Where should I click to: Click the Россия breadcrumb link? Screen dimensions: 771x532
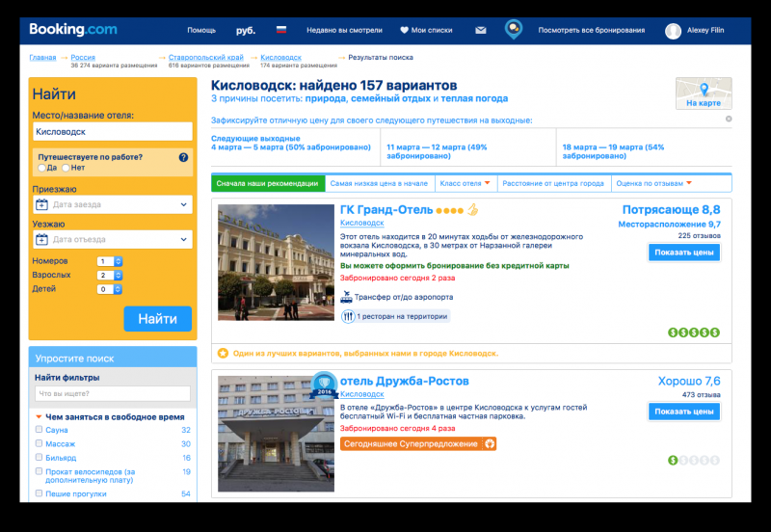point(83,57)
